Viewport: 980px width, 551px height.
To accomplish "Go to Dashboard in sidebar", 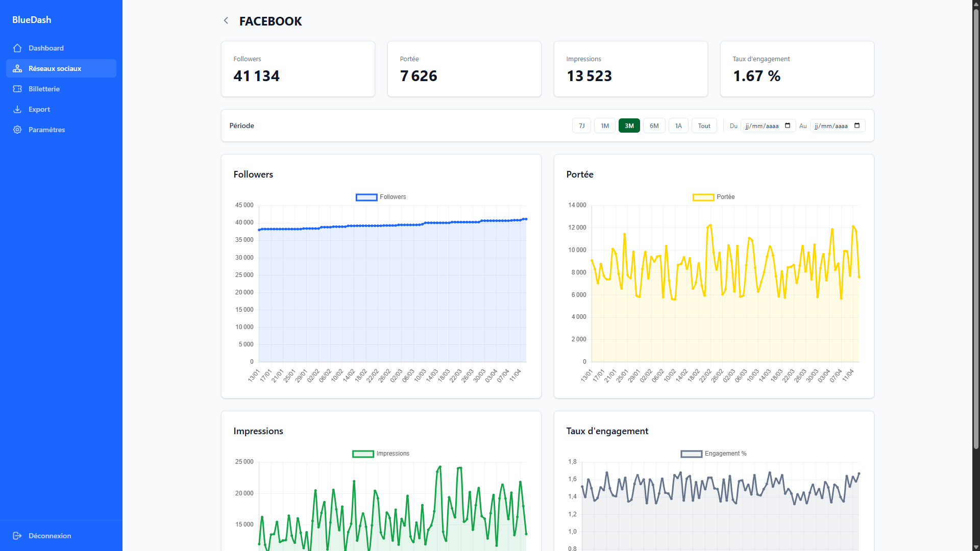I will click(61, 48).
